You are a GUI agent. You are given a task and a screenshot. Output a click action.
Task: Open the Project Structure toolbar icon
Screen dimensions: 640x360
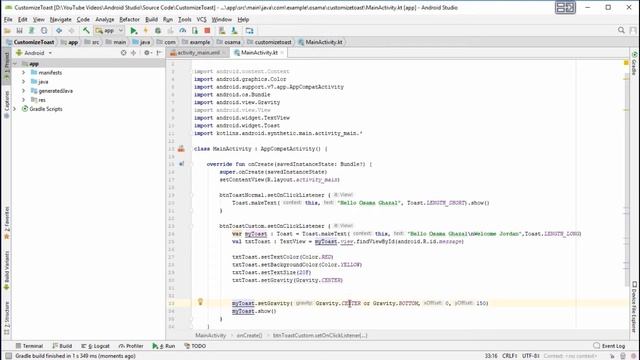click(249, 31)
